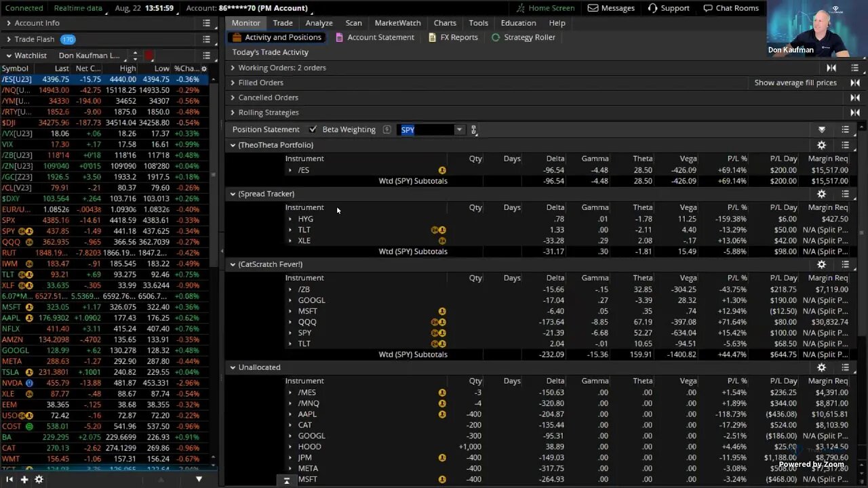Screen dimensions: 868x488
Task: Click the Messages envelope button
Action: tap(611, 8)
